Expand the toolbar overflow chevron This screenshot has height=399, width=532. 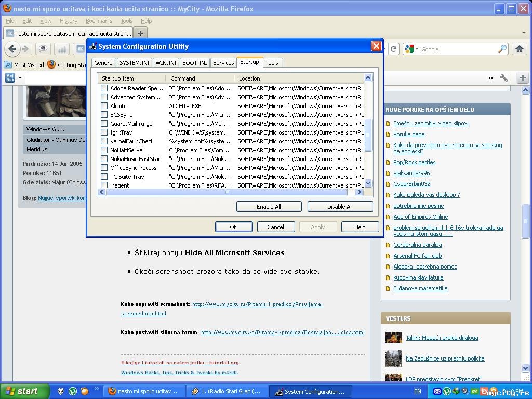pyautogui.click(x=490, y=78)
